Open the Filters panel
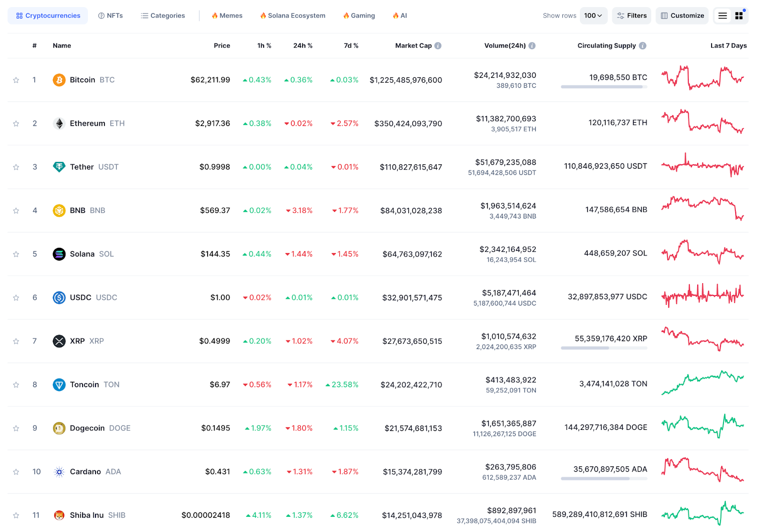This screenshot has width=760, height=532. tap(632, 16)
